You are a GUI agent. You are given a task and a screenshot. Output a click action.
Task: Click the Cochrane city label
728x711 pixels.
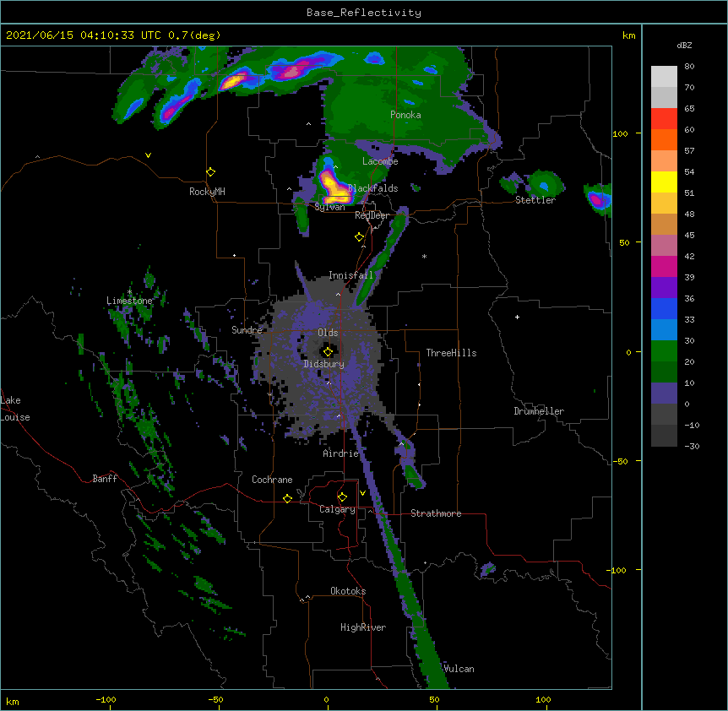coord(272,480)
